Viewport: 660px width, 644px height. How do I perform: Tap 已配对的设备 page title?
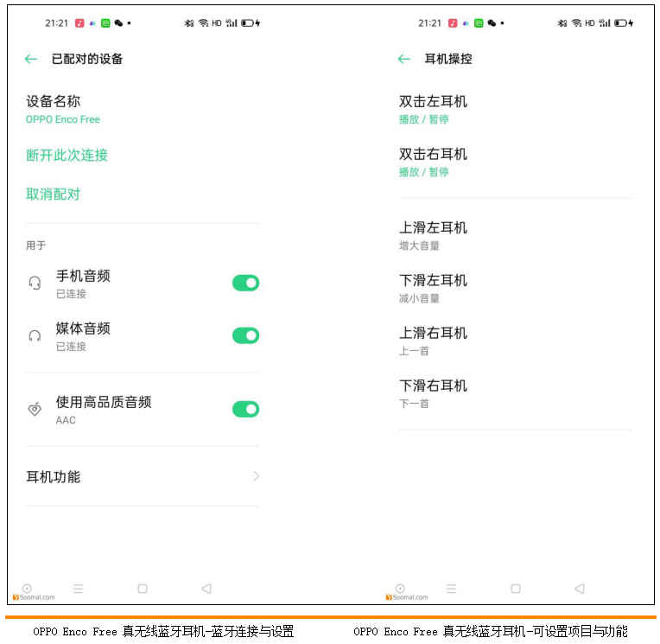click(x=87, y=59)
